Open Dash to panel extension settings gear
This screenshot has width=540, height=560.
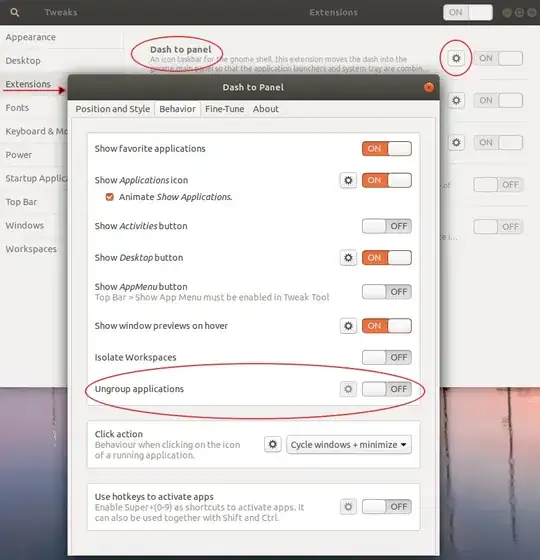click(x=456, y=58)
